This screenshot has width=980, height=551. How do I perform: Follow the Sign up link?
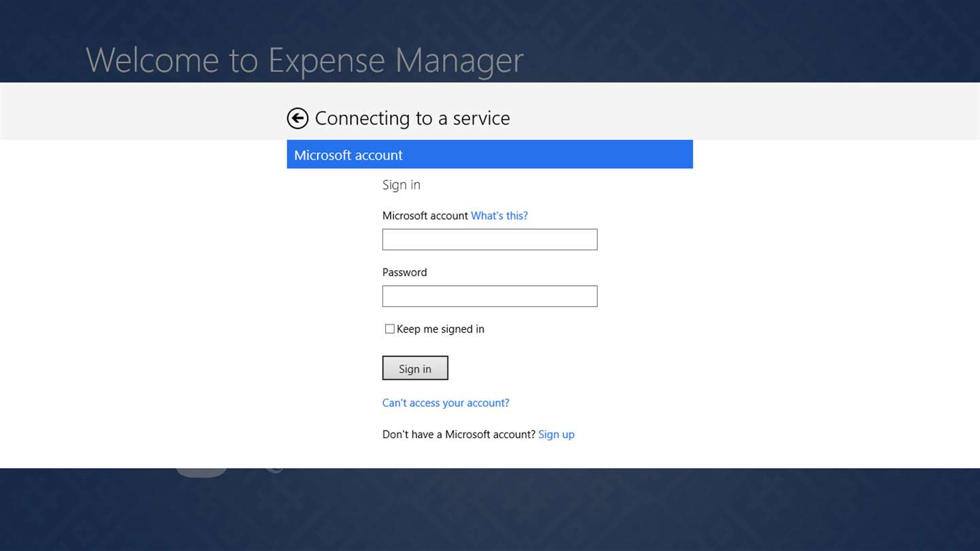tap(557, 434)
